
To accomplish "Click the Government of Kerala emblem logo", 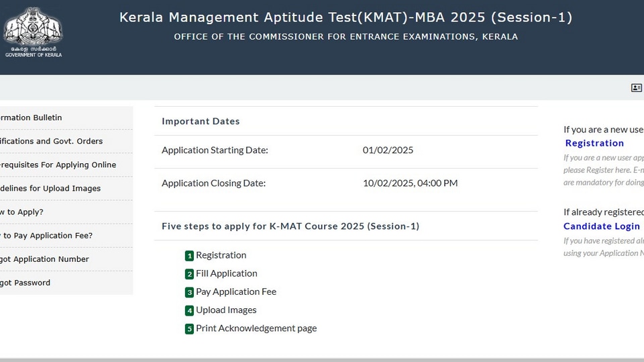I will click(x=33, y=32).
